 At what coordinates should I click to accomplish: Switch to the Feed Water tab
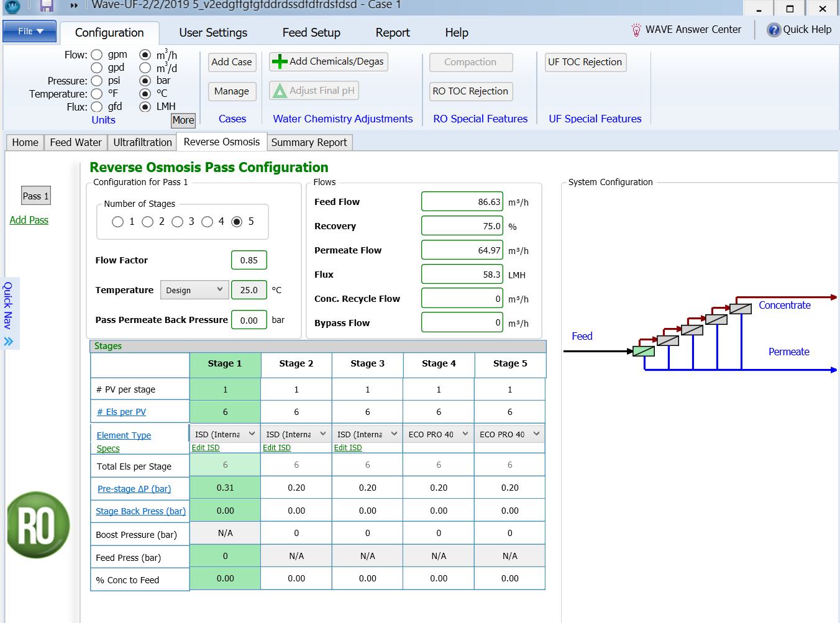[76, 142]
